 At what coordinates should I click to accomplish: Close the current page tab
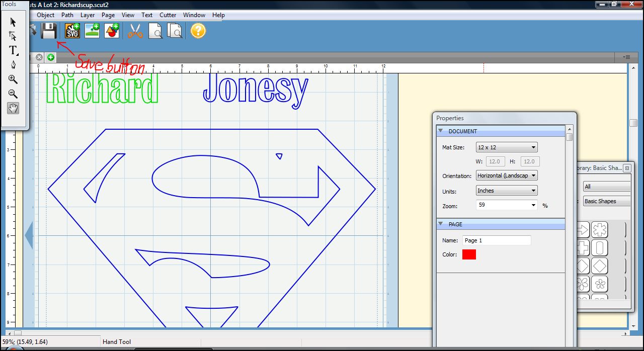[39, 57]
